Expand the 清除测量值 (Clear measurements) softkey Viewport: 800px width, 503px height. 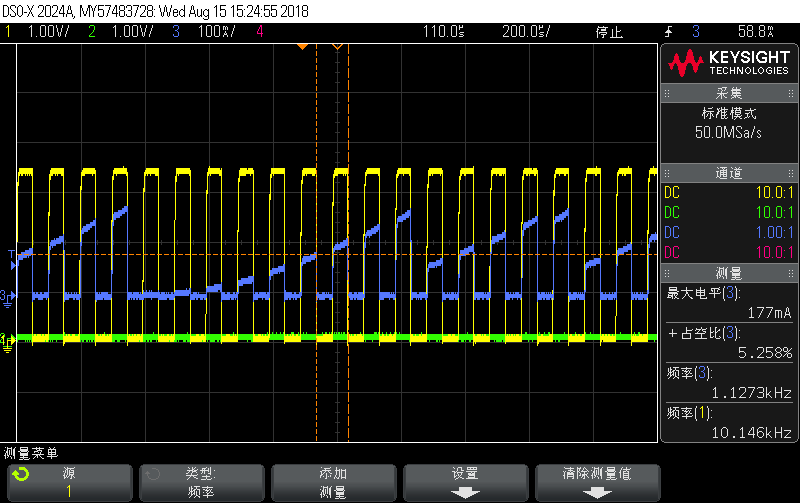coord(597,483)
